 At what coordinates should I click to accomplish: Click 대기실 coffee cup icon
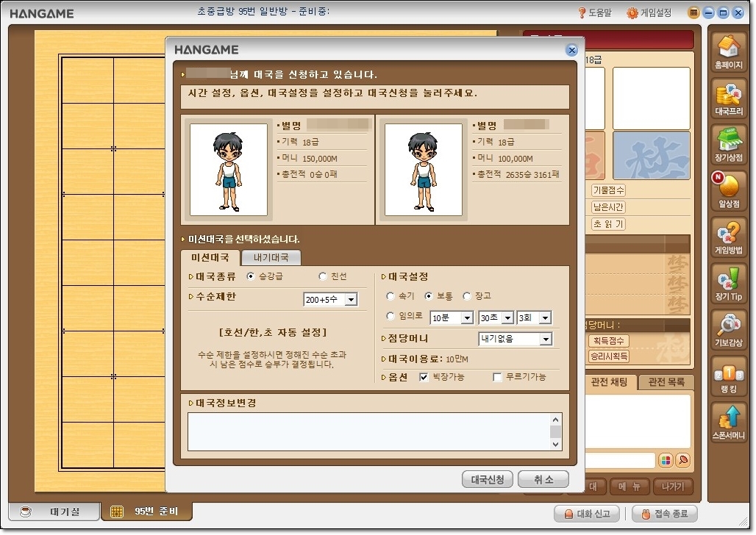[x=25, y=511]
